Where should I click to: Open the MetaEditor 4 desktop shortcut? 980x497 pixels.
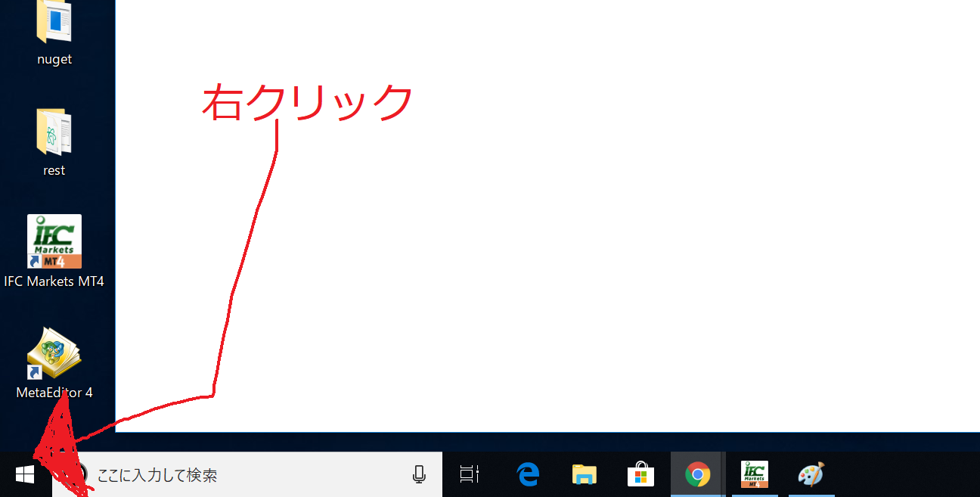(53, 353)
